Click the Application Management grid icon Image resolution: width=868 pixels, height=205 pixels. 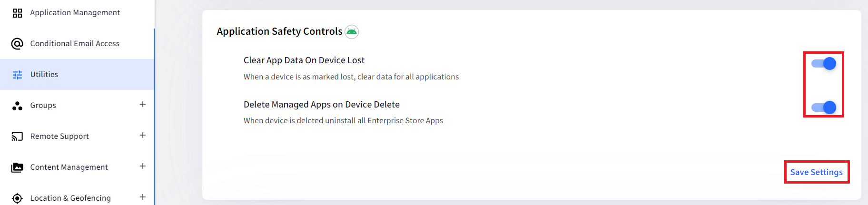[x=18, y=13]
